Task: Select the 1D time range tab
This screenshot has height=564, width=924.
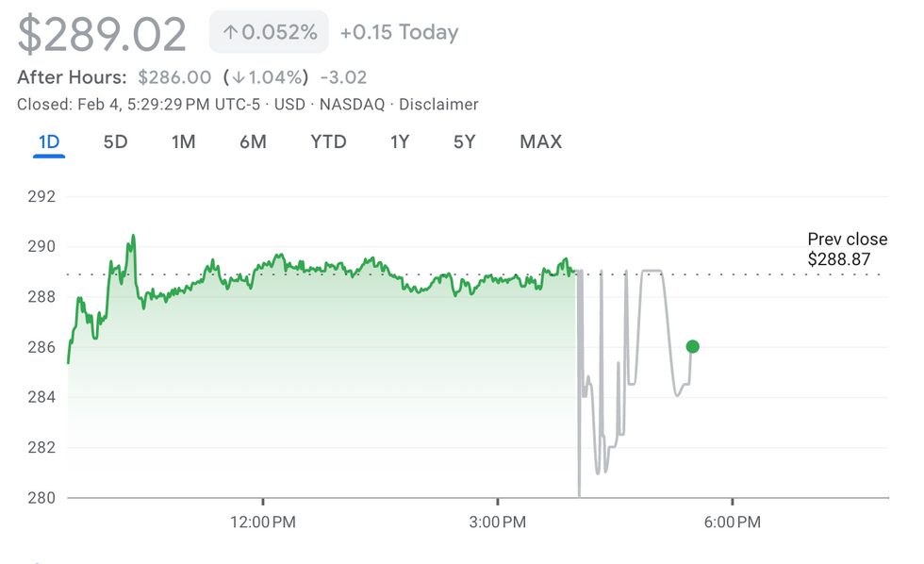Action: click(49, 142)
